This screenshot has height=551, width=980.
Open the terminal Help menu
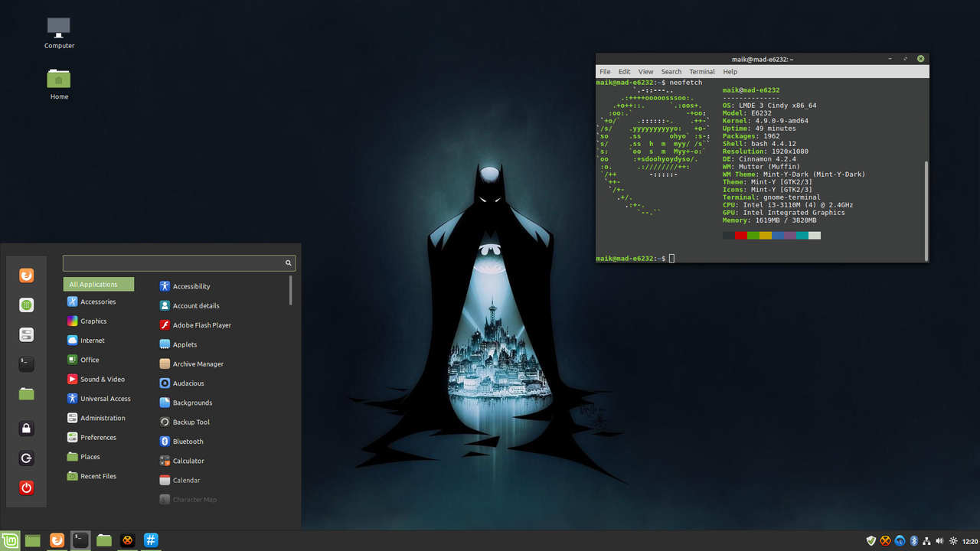pyautogui.click(x=730, y=71)
